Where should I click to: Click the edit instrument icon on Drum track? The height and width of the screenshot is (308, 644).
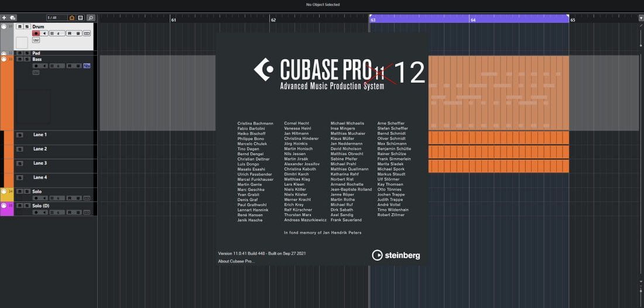[x=36, y=40]
